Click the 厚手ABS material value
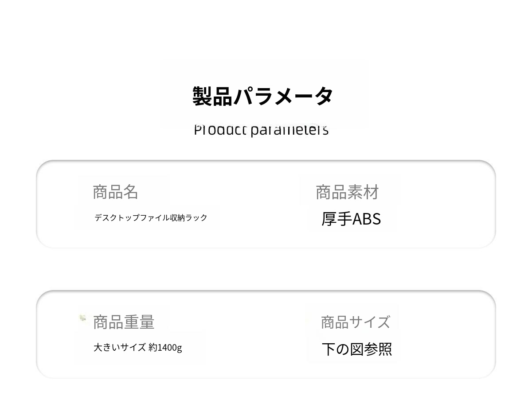 [x=351, y=219]
